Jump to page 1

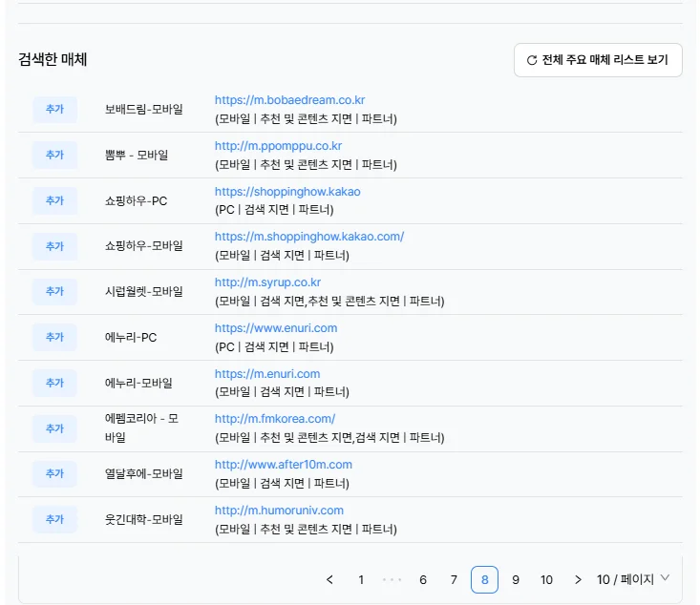tap(361, 579)
